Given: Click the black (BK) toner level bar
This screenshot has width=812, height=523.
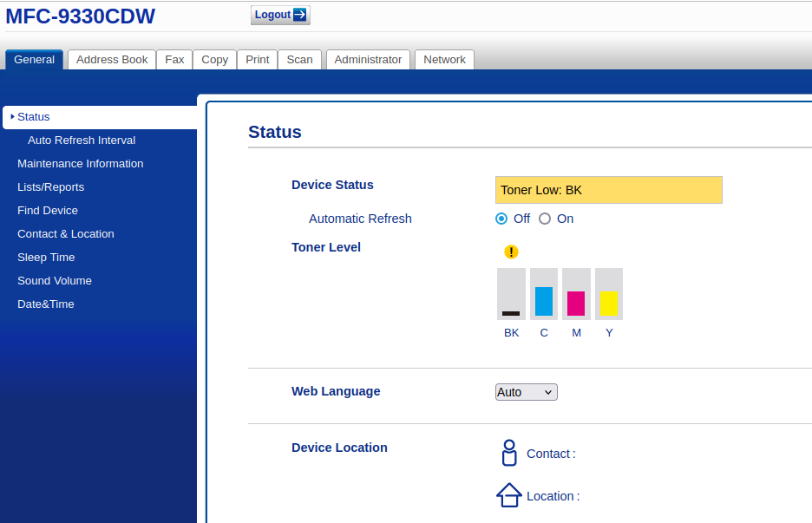Looking at the screenshot, I should pos(511,294).
